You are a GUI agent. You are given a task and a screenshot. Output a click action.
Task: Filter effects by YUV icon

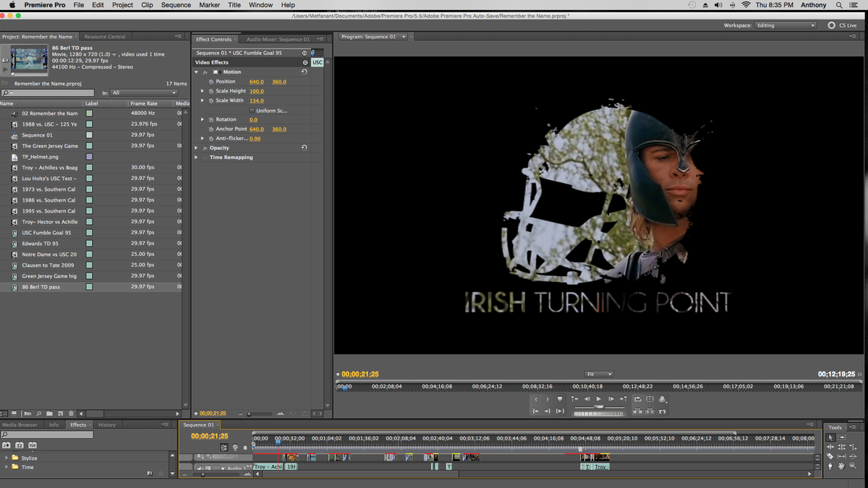coord(33,445)
